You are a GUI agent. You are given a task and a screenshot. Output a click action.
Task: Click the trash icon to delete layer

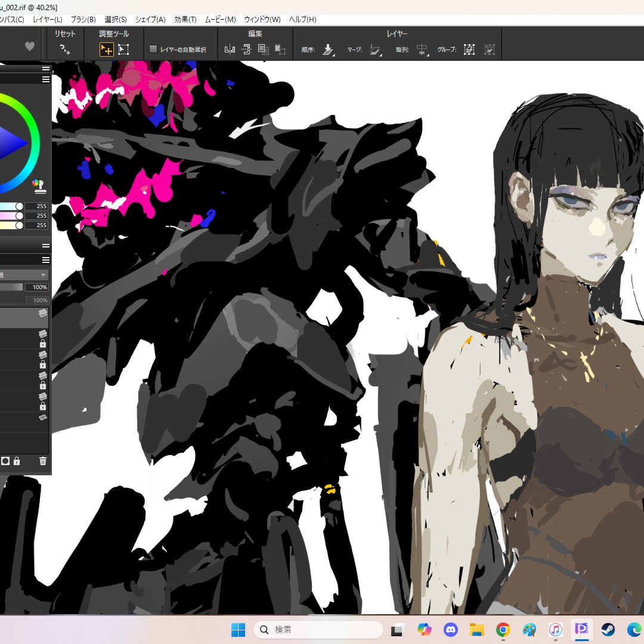click(43, 461)
